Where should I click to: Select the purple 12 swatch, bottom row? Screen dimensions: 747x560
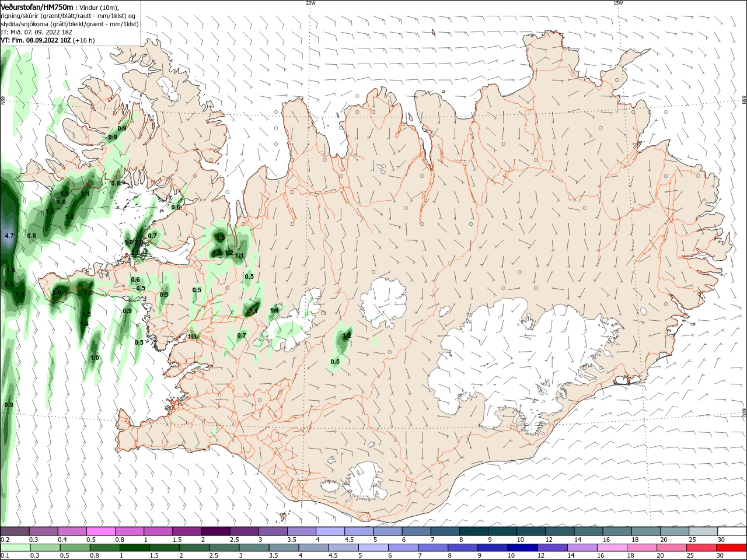552,548
